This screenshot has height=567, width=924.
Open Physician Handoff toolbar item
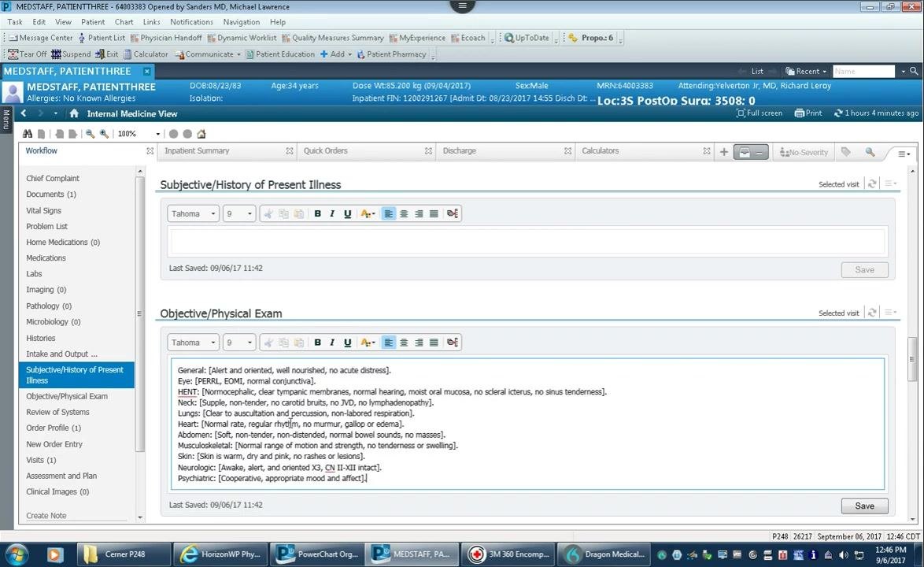(166, 38)
